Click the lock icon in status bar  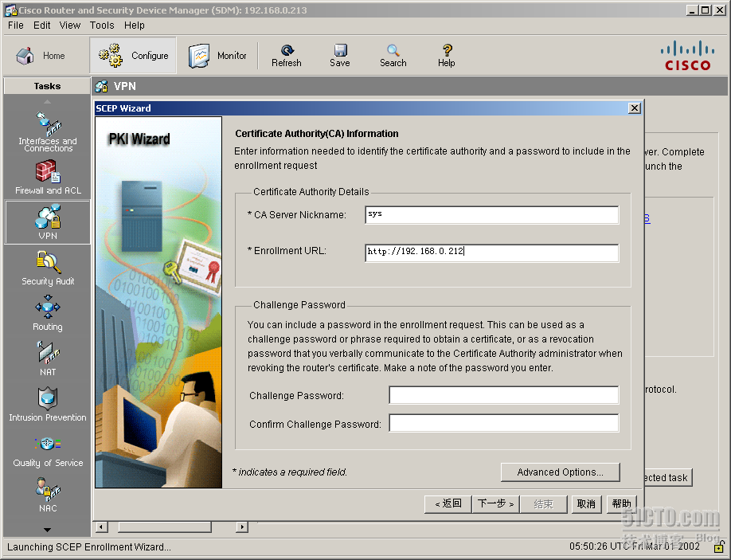point(719,546)
